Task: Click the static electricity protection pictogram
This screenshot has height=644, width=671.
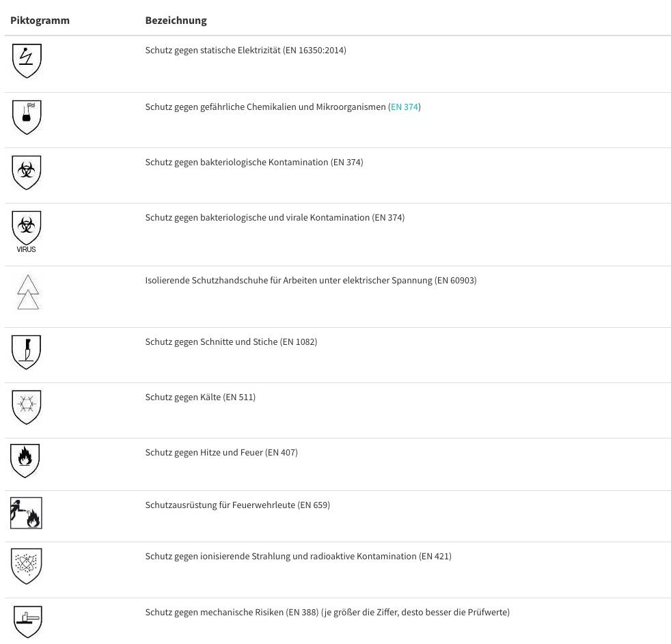Action: click(x=27, y=61)
